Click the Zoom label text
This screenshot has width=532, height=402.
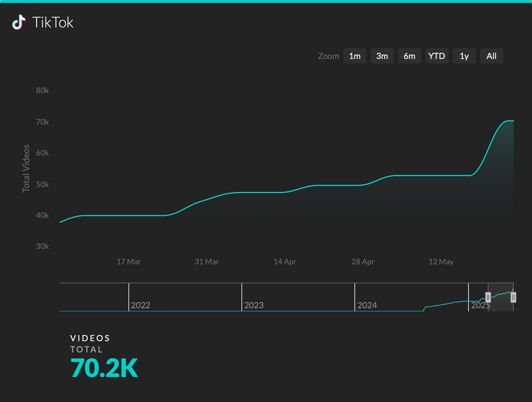(x=328, y=56)
